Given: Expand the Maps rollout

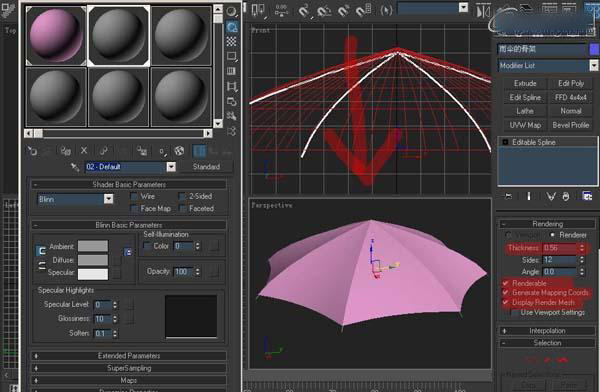Looking at the screenshot, I should [129, 381].
